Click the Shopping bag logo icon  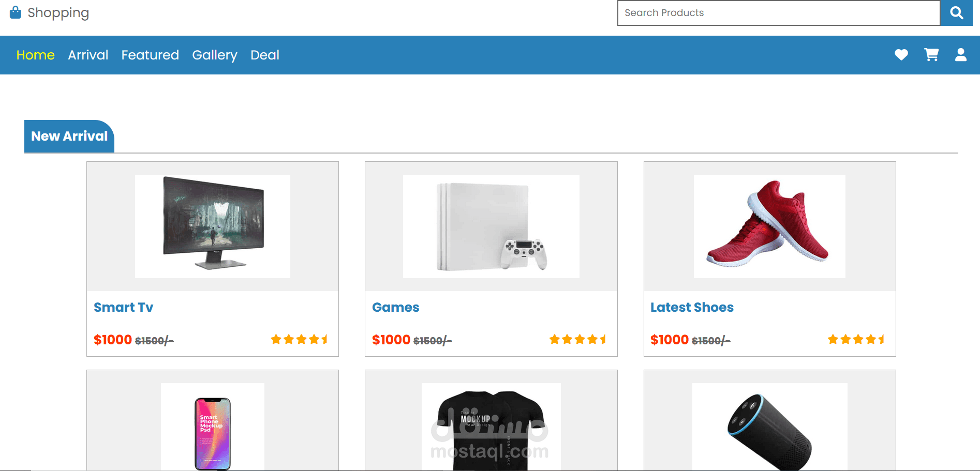[x=15, y=12]
